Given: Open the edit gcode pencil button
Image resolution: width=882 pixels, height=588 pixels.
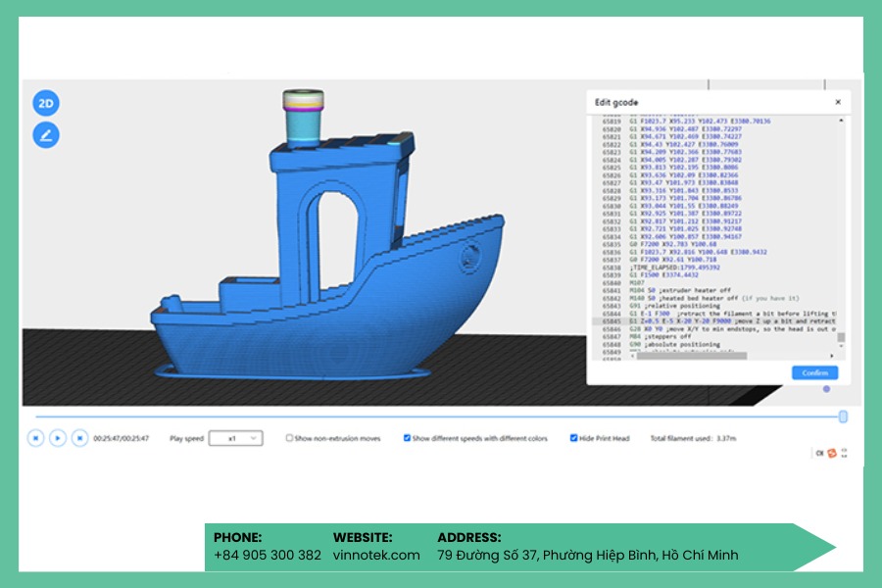Looking at the screenshot, I should pyautogui.click(x=46, y=135).
